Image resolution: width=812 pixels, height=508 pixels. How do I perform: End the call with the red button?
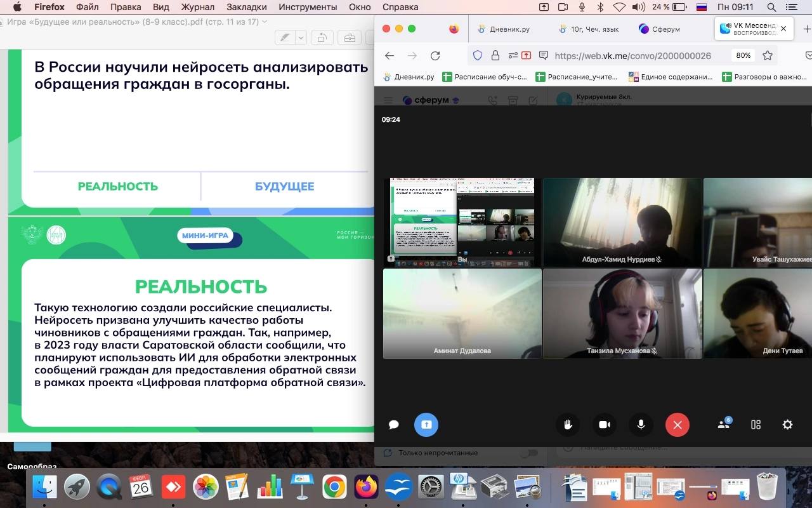pyautogui.click(x=677, y=425)
